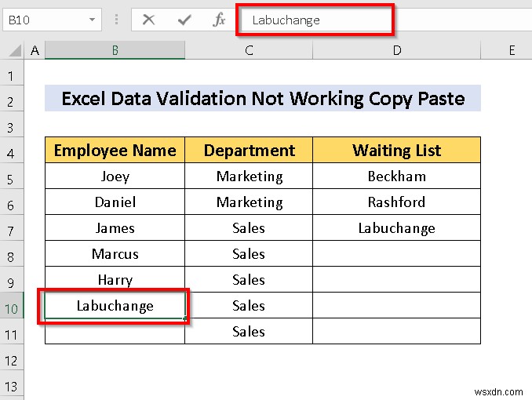Select 'Marketing' in Daniel's row
Screen dimensions: 532x400
(249, 202)
